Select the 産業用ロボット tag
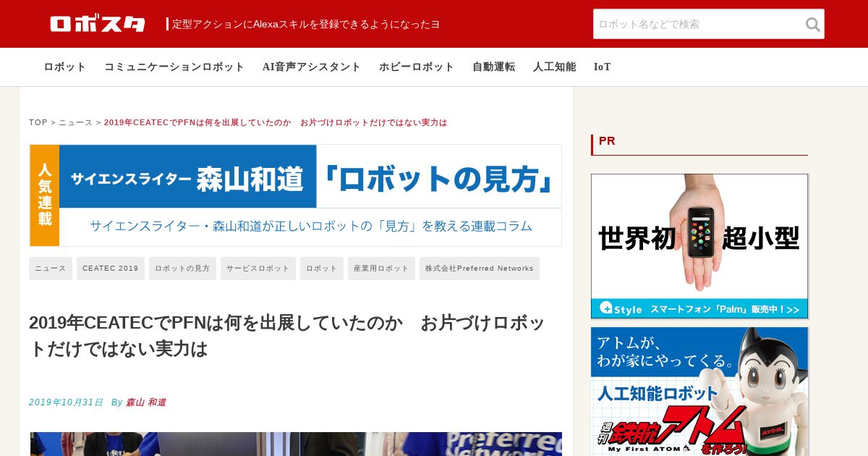This screenshot has height=456, width=868. click(x=381, y=269)
